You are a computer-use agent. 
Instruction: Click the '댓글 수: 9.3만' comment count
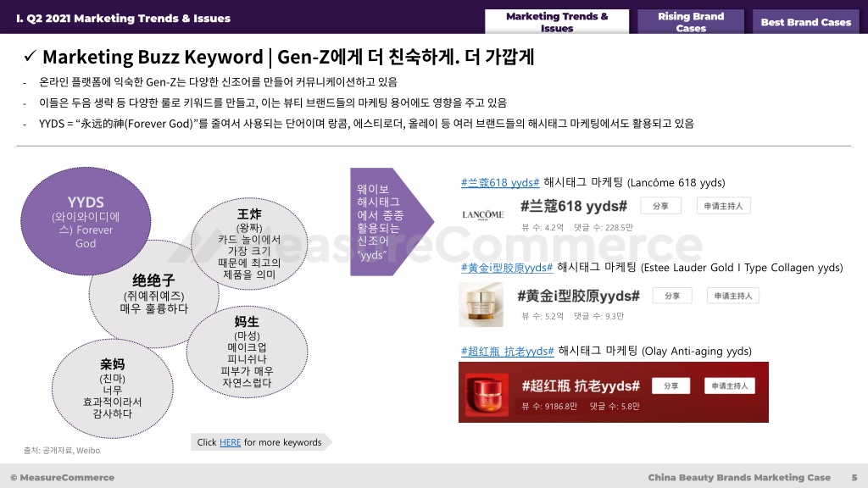(x=599, y=317)
